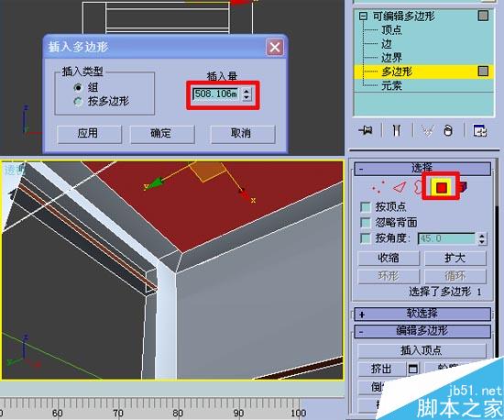Viewport: 504px width, 420px height.
Task: Click the command panel vertical scrollbar
Action: (497, 258)
